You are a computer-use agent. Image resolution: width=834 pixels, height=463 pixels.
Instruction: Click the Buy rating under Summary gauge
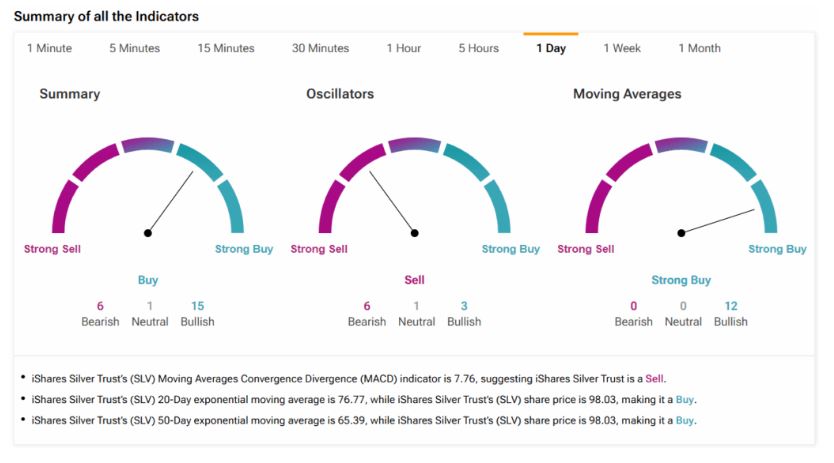click(x=148, y=280)
